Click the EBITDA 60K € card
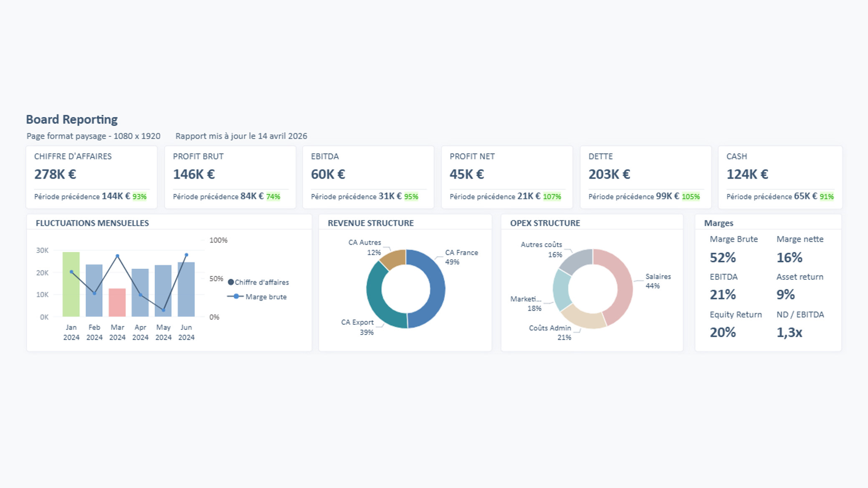Image resolution: width=868 pixels, height=488 pixels. click(x=368, y=177)
